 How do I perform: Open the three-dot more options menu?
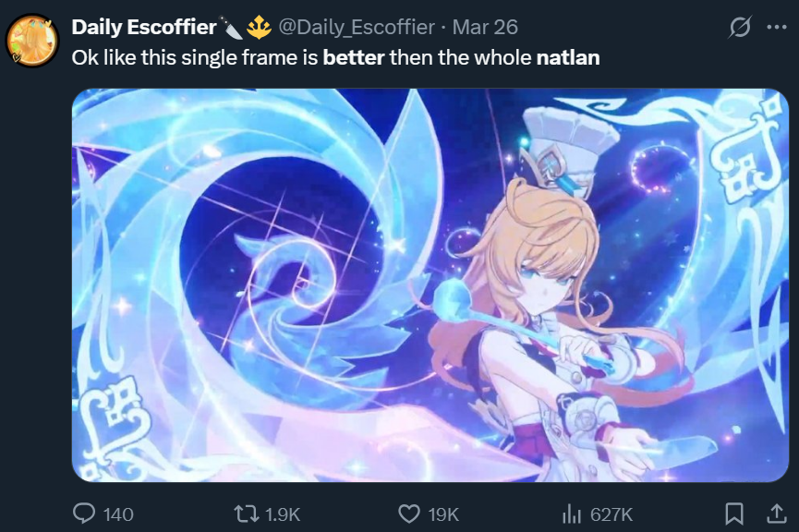point(777,27)
